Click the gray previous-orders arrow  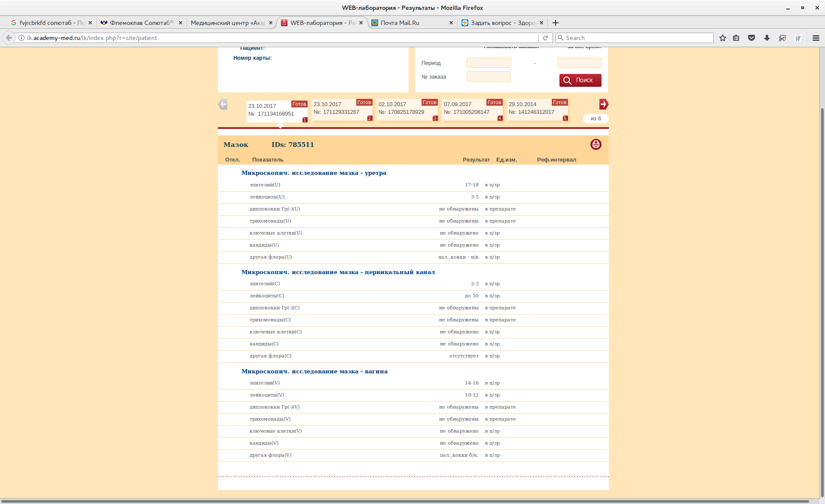[223, 104]
